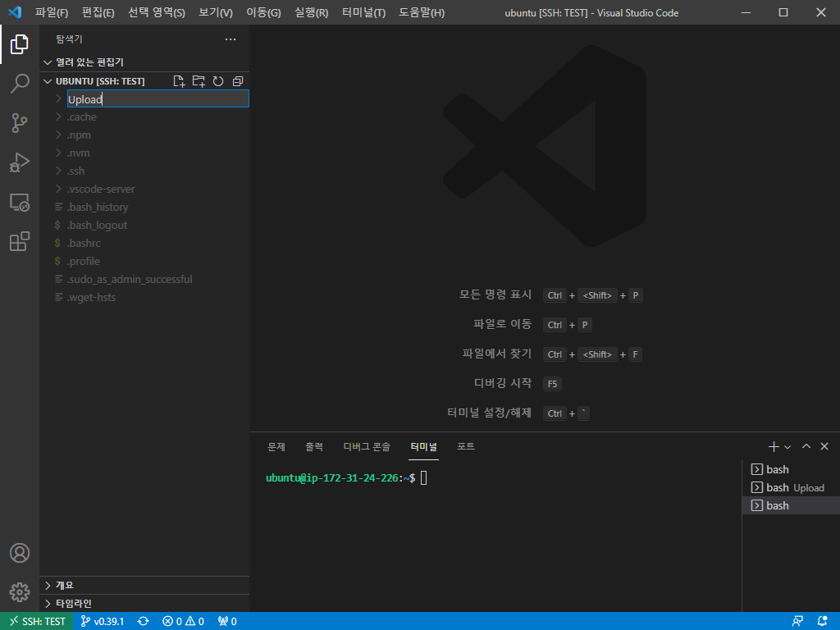
Task: Open the .sudo_as_admin_successful file
Action: coord(144,279)
